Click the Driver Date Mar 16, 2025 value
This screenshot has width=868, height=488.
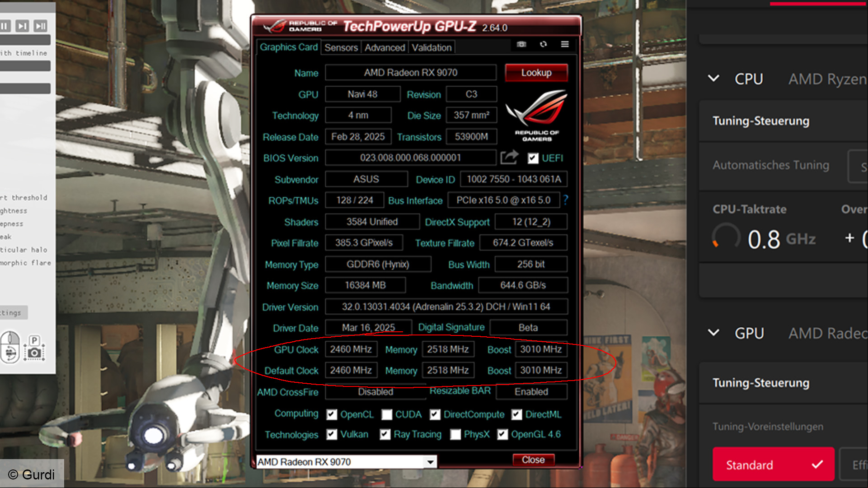[x=368, y=327]
